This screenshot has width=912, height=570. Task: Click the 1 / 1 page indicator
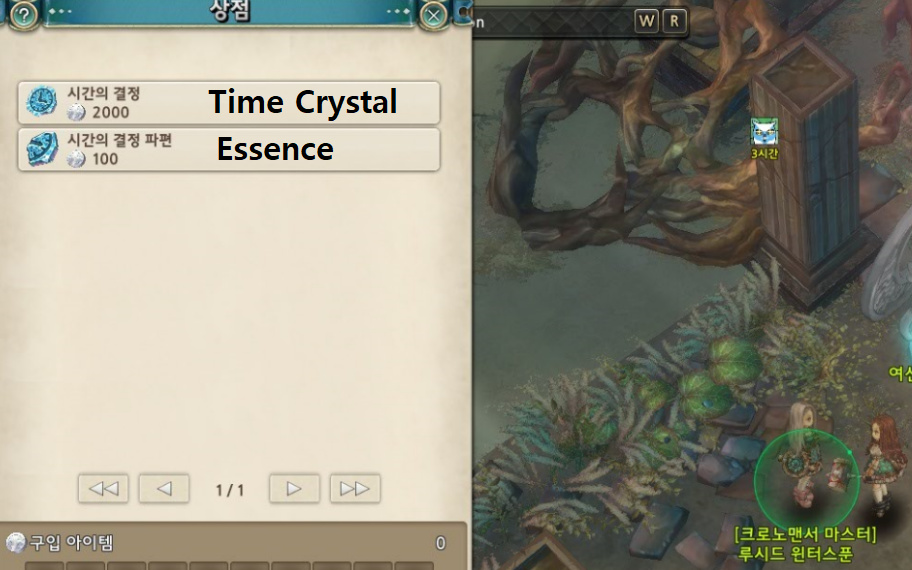230,490
